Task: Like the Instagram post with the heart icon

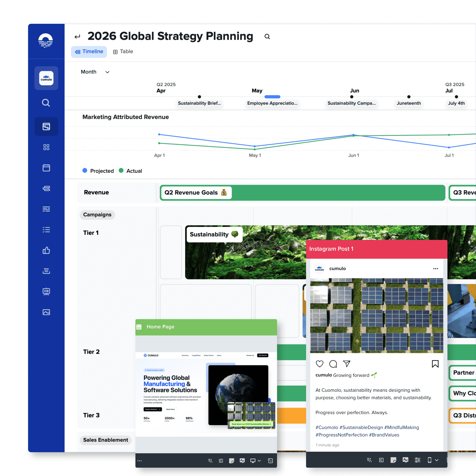Action: [x=320, y=364]
